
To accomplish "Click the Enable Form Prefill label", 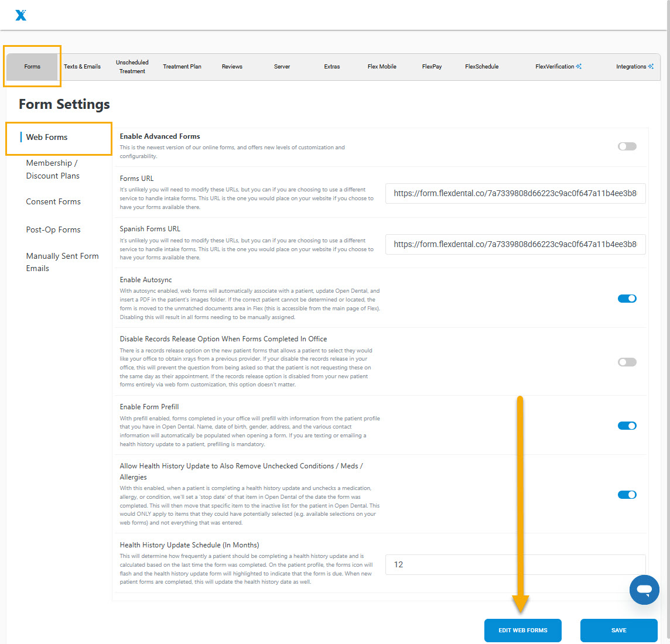I will click(149, 407).
